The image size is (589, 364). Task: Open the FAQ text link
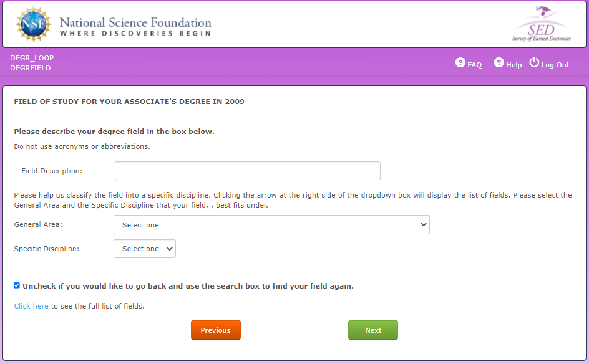475,65
